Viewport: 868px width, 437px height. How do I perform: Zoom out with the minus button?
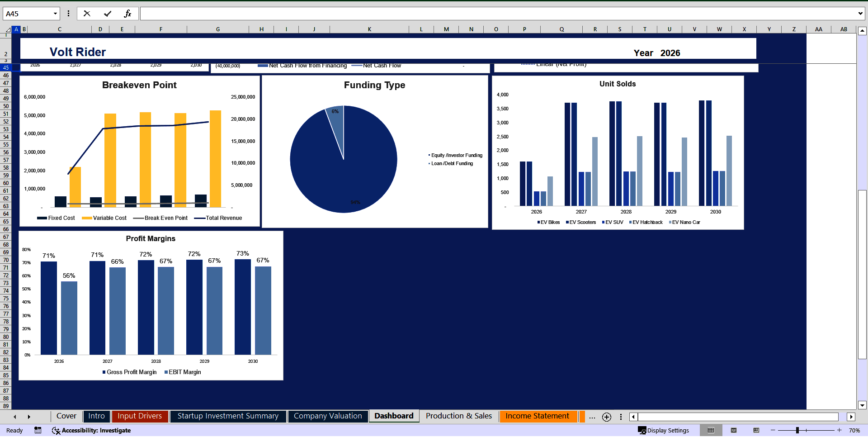773,430
